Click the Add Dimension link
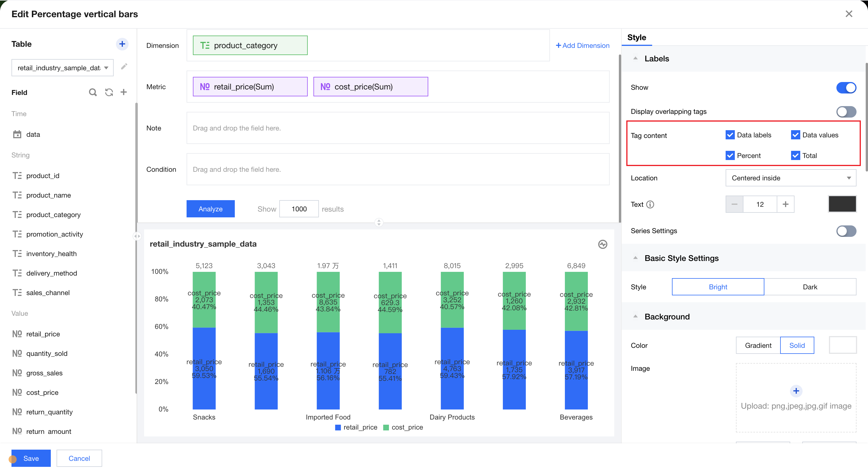The image size is (868, 472). [583, 45]
